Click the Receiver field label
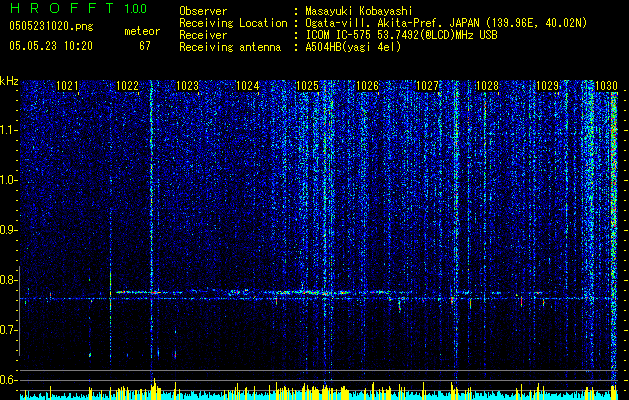Viewport: 629px width, 400px height. coord(203,35)
